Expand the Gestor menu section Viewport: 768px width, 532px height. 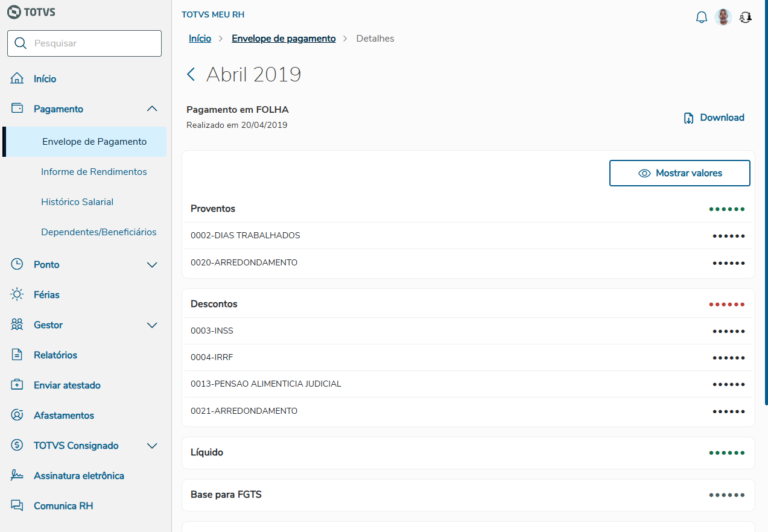[152, 325]
